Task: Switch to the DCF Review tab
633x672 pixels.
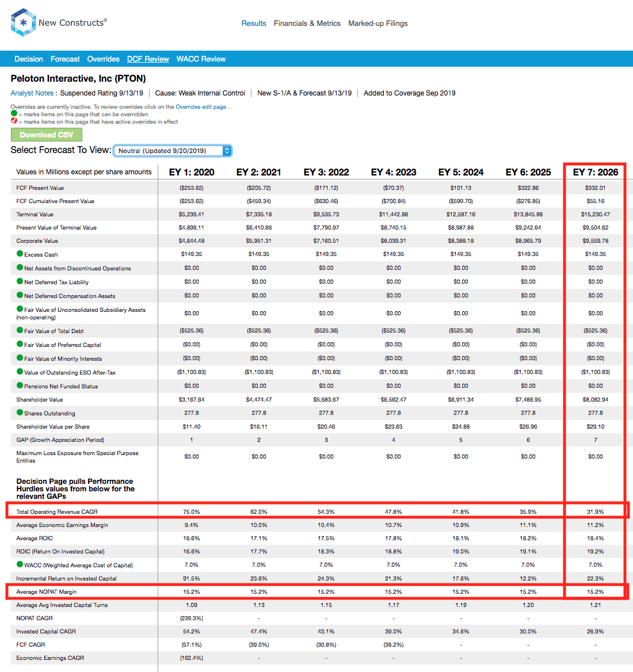Action: [x=148, y=59]
